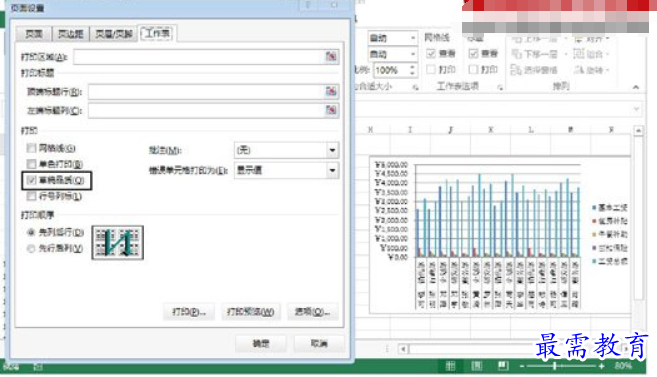
Task: Open the 工作表选项 dialog launcher
Action: pos(500,87)
